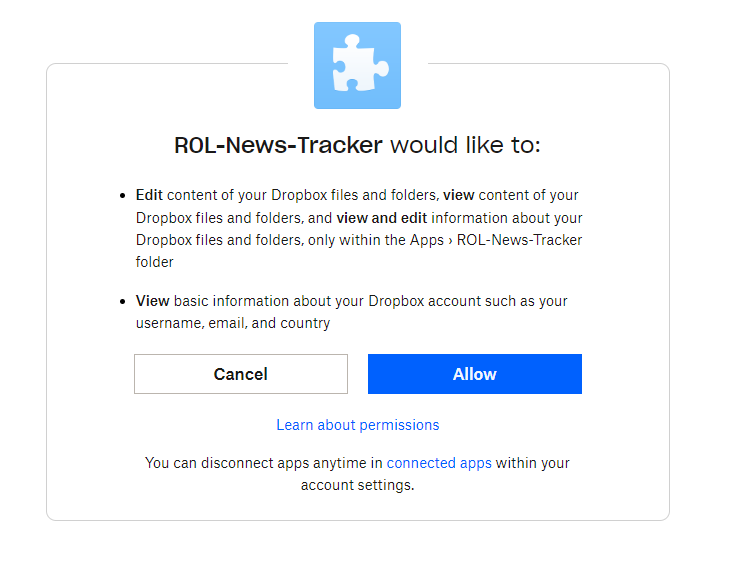Click the second permission bullet marker
The height and width of the screenshot is (571, 731).
tap(123, 302)
